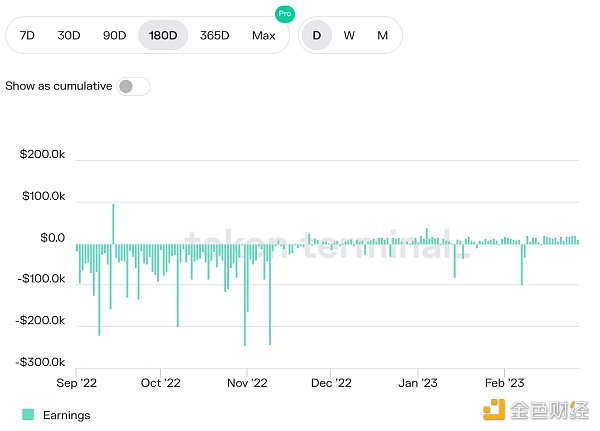Select the 7D time range
Viewport: 600px width, 431px height.
(x=28, y=35)
